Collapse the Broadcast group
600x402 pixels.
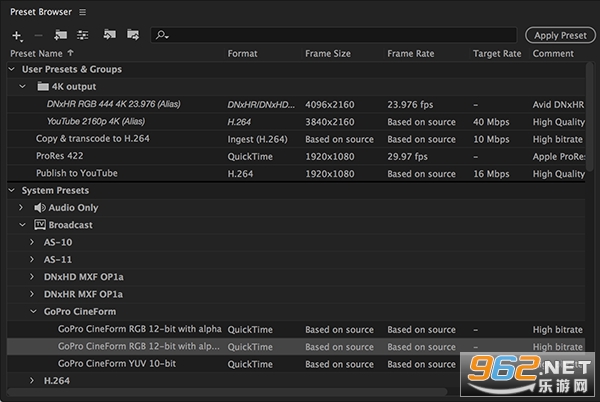[x=23, y=225]
